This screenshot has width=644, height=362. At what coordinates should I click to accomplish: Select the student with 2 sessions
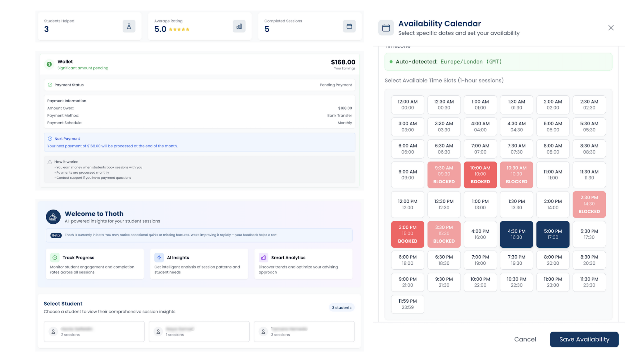[94, 332]
